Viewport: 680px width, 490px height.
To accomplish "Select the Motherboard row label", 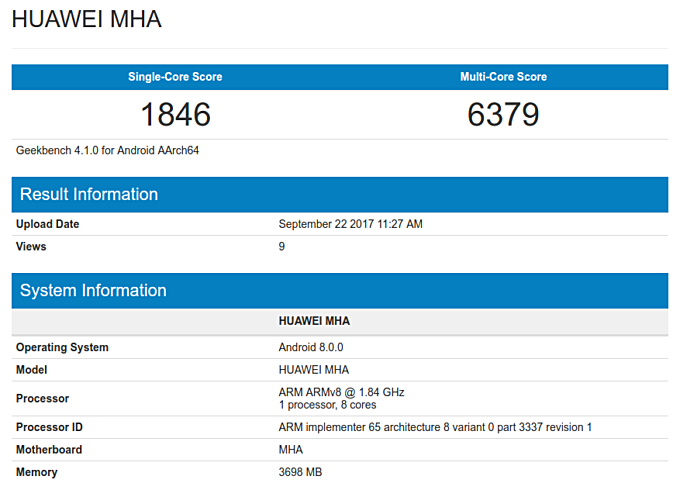I will tap(49, 450).
